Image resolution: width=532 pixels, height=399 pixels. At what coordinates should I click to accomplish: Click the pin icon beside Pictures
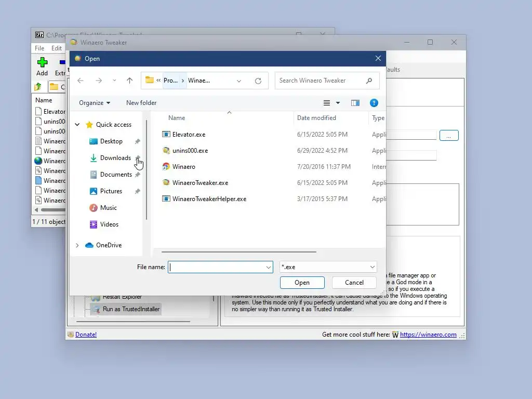click(x=137, y=191)
